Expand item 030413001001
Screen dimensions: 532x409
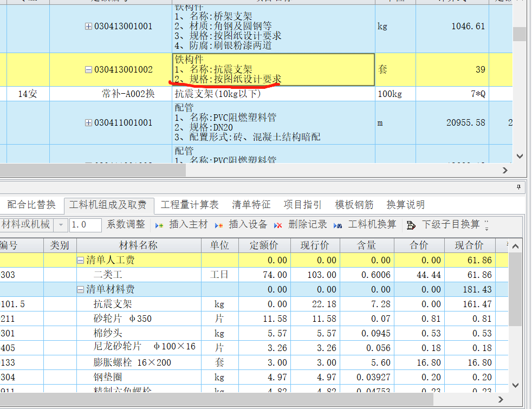pos(88,26)
